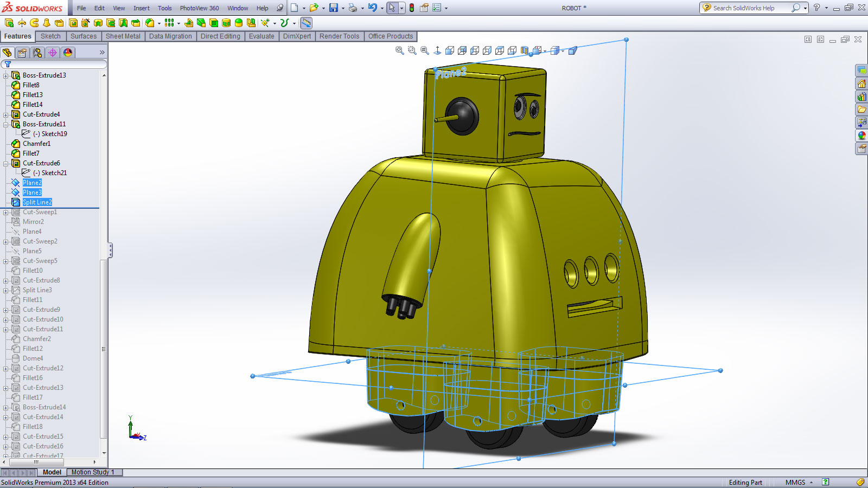Image resolution: width=868 pixels, height=488 pixels.
Task: Open the DisplayManager color sphere tab icon
Action: [x=68, y=53]
